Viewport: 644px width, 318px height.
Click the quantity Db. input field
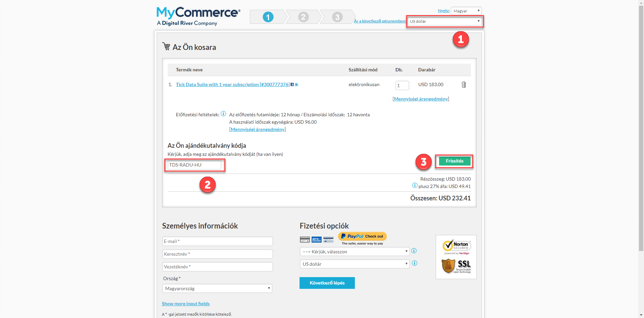402,85
